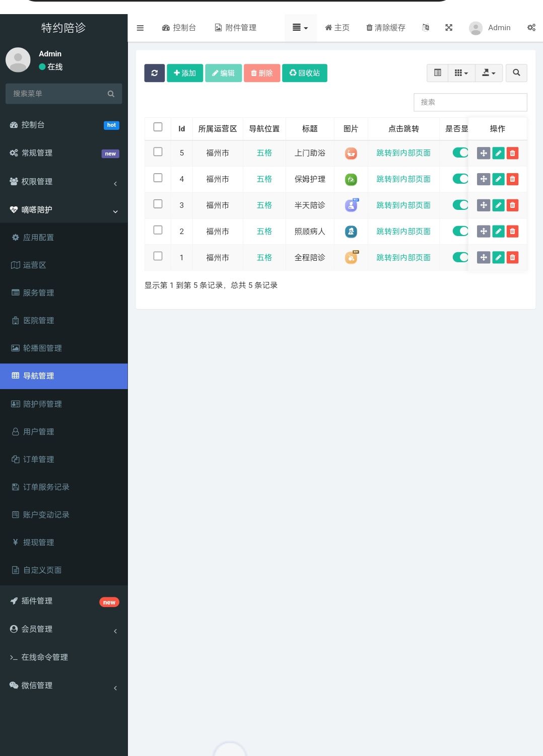Tick the checkbox for row Id 3
Image resolution: width=543 pixels, height=756 pixels.
coord(158,205)
